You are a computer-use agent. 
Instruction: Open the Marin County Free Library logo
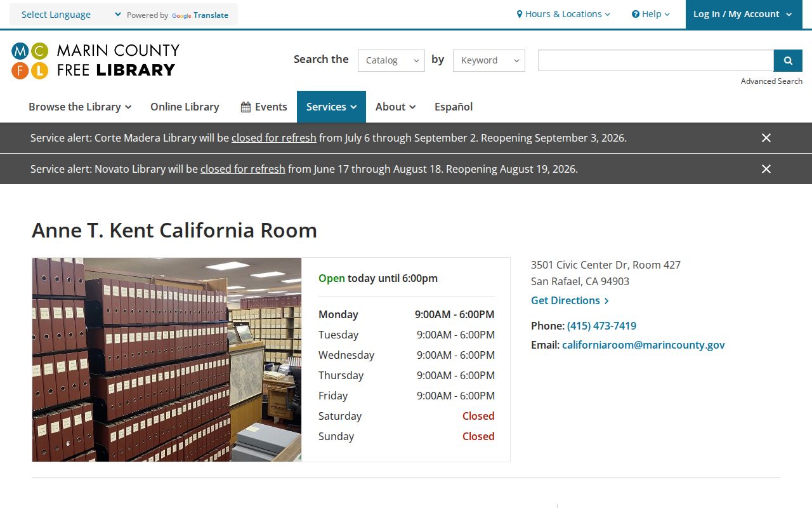coord(95,60)
